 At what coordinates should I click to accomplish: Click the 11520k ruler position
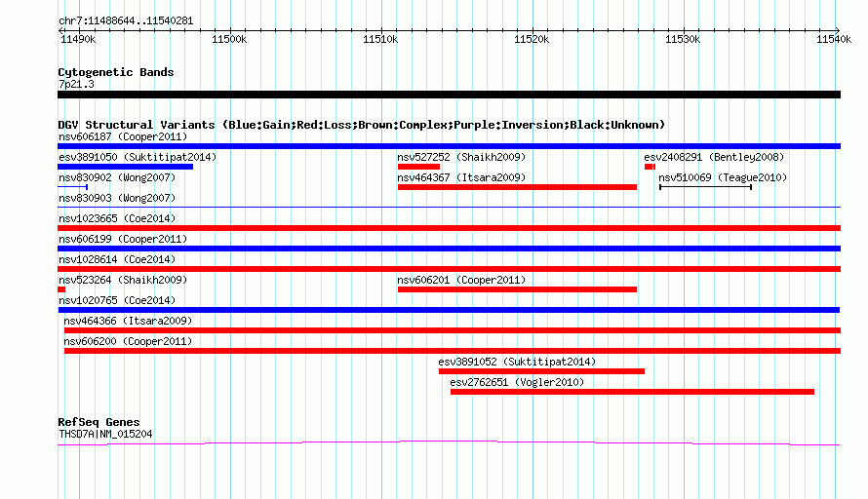click(532, 39)
